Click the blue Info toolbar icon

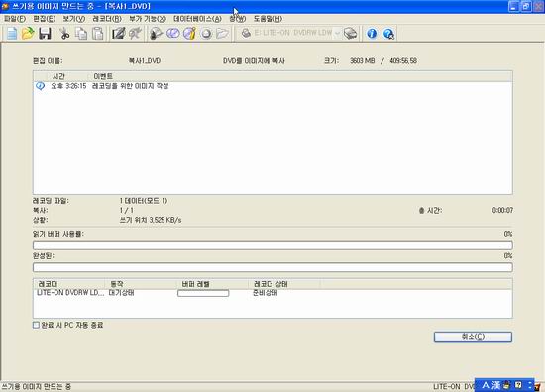tap(372, 34)
